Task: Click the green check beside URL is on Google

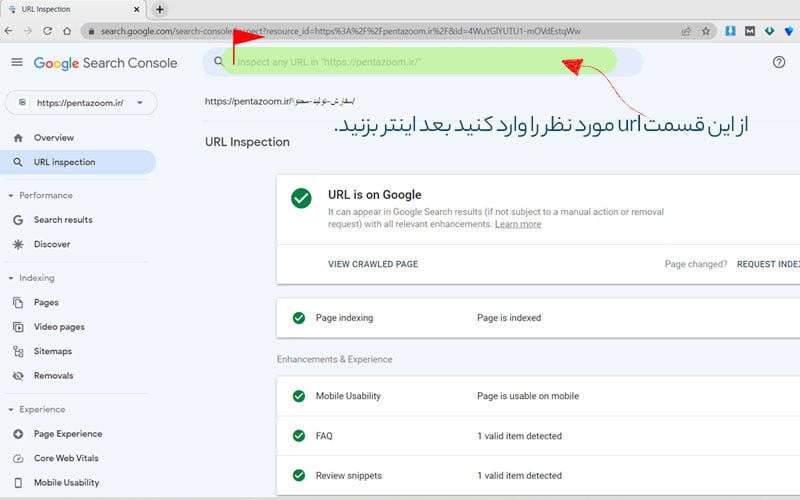Action: (x=301, y=198)
